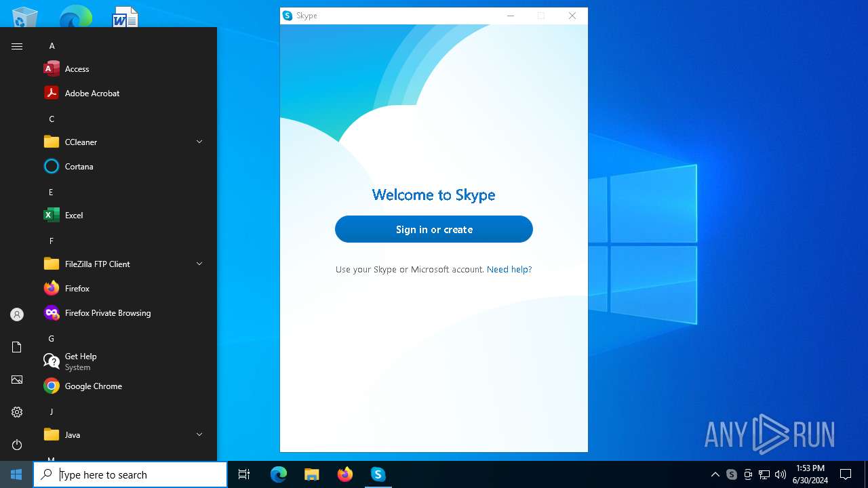Image resolution: width=868 pixels, height=488 pixels.
Task: Jump to letter A section header
Action: click(x=52, y=46)
